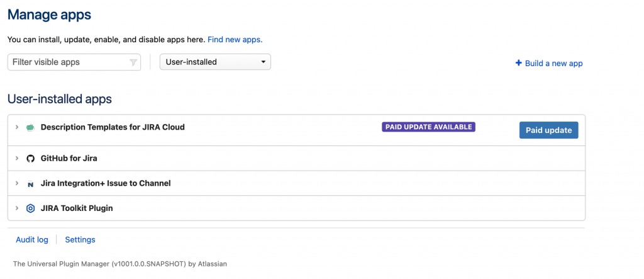The width and height of the screenshot is (644, 279).
Task: Click the Description Templates app icon
Action: [30, 127]
